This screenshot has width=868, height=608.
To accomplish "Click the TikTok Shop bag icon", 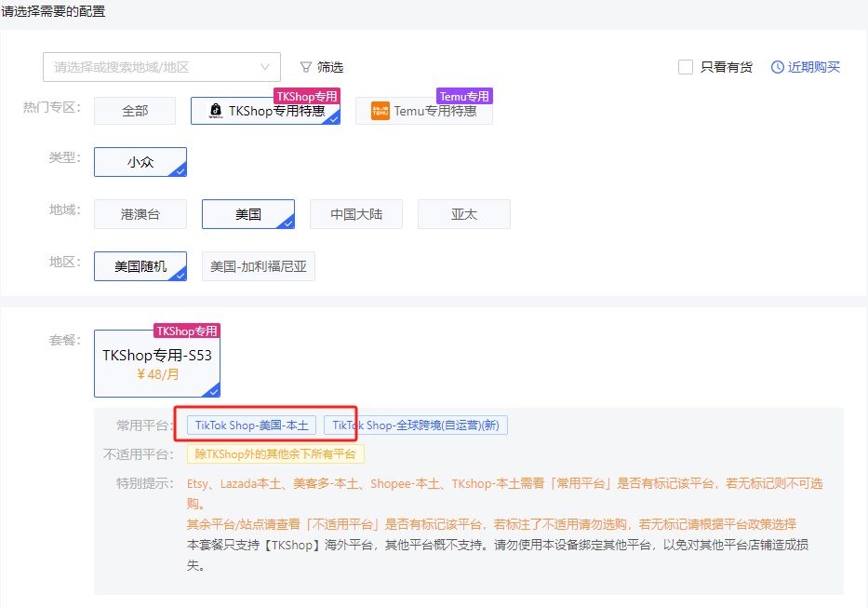I will 215,110.
